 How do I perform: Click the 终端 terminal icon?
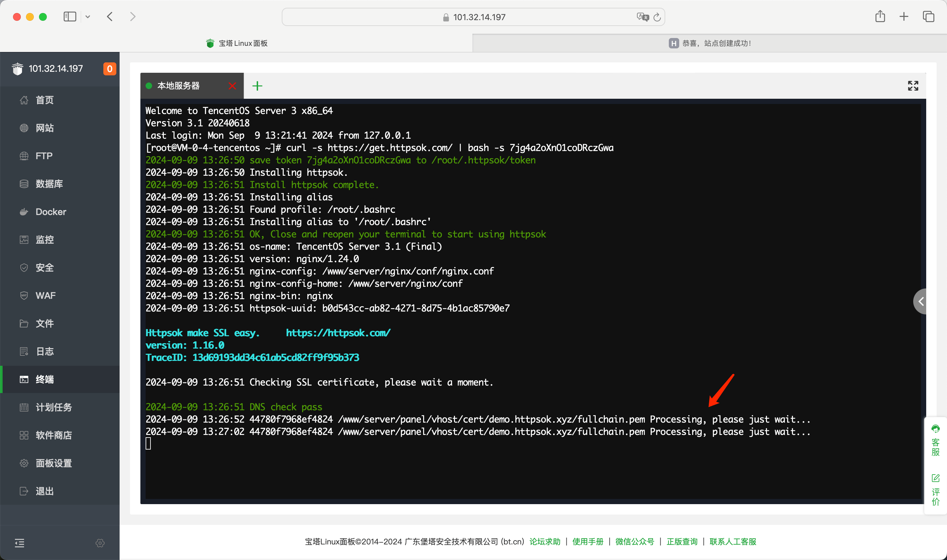[x=24, y=379]
